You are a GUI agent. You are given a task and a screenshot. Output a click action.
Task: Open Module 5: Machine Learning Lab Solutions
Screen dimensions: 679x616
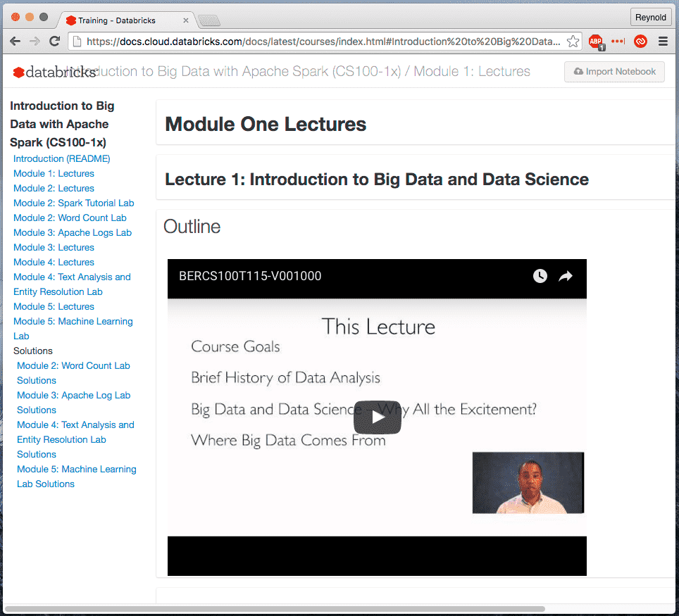pyautogui.click(x=76, y=477)
